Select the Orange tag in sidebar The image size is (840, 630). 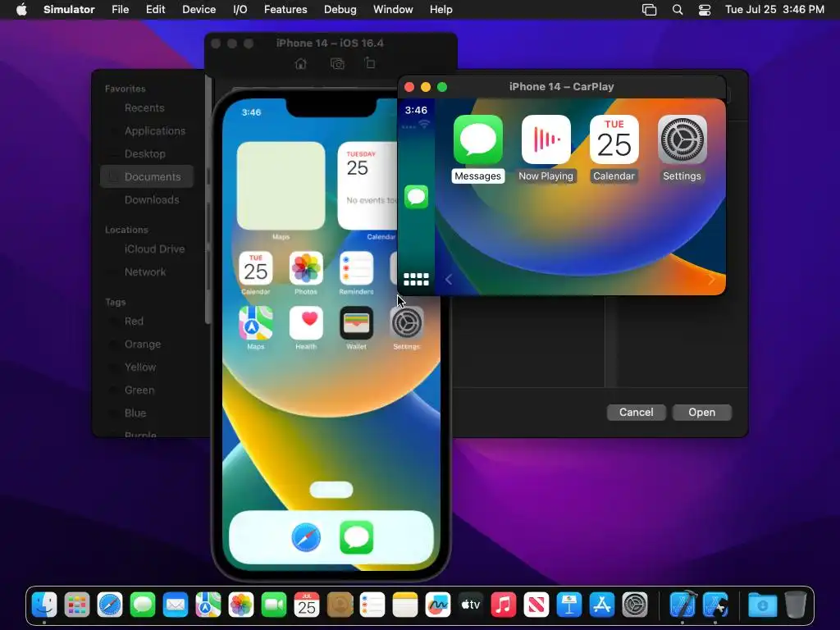point(146,345)
